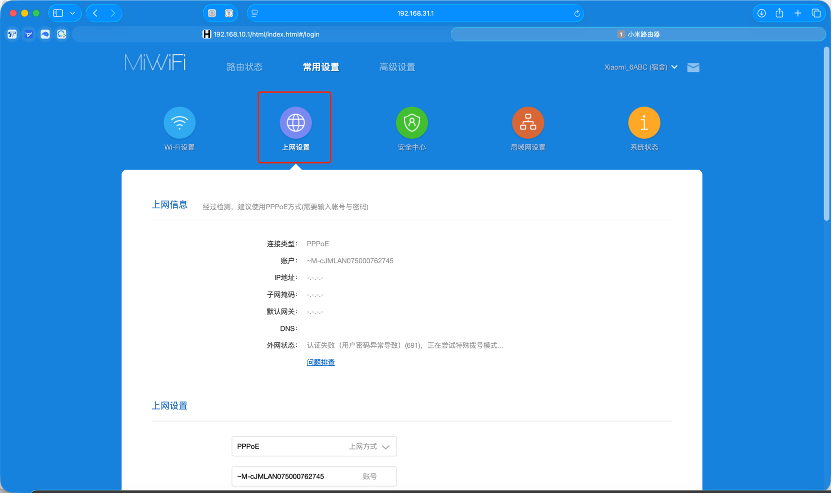
Task: Click the account value ~M-cJMLAN075000762745 under 上网信息
Action: click(350, 261)
